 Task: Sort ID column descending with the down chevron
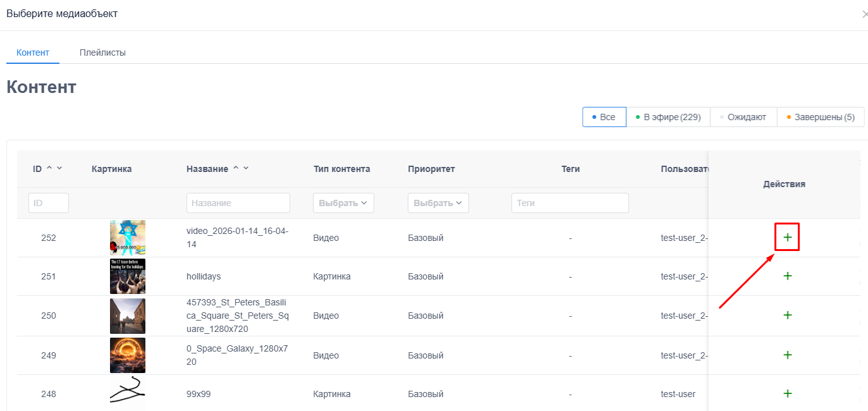click(x=59, y=168)
